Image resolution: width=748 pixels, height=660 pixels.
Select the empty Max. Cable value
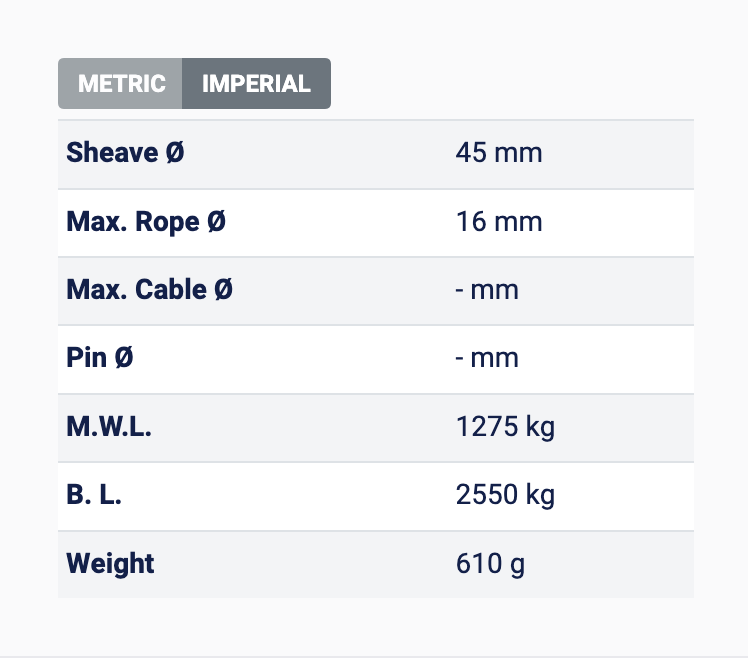487,290
